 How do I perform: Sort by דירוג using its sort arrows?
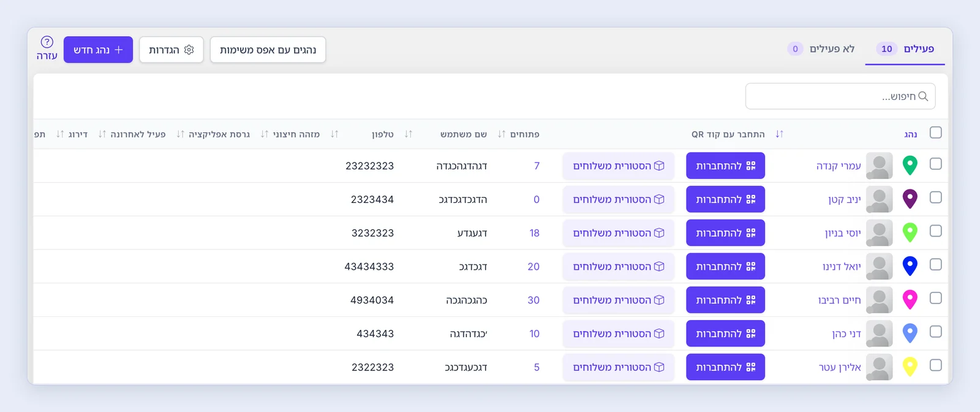coord(60,134)
